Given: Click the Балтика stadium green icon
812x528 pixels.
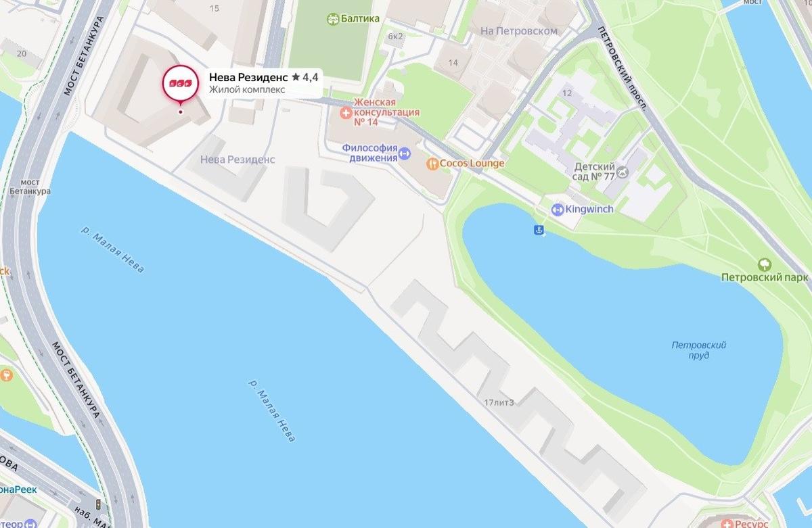Looking at the screenshot, I should pyautogui.click(x=332, y=19).
